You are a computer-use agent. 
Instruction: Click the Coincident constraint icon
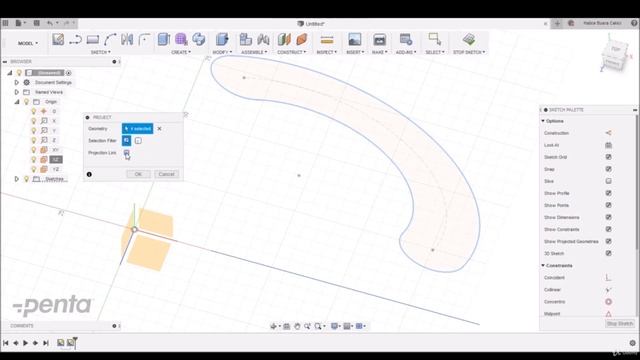pos(608,278)
